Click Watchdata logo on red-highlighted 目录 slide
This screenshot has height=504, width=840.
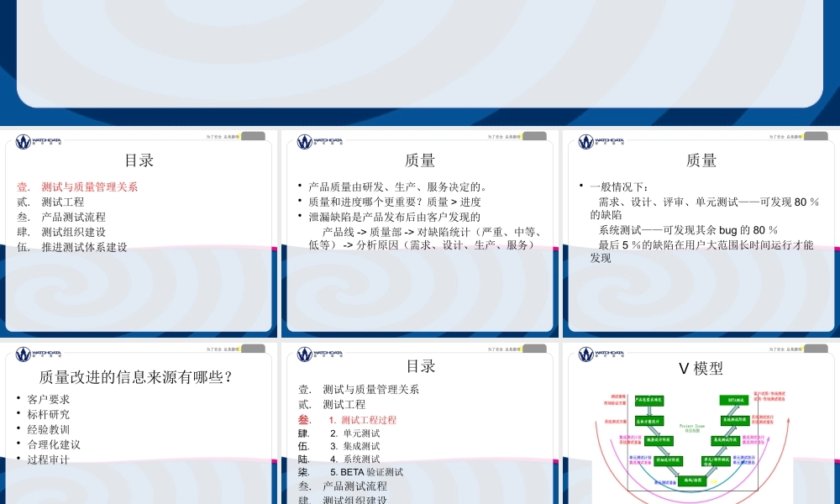tap(38, 142)
